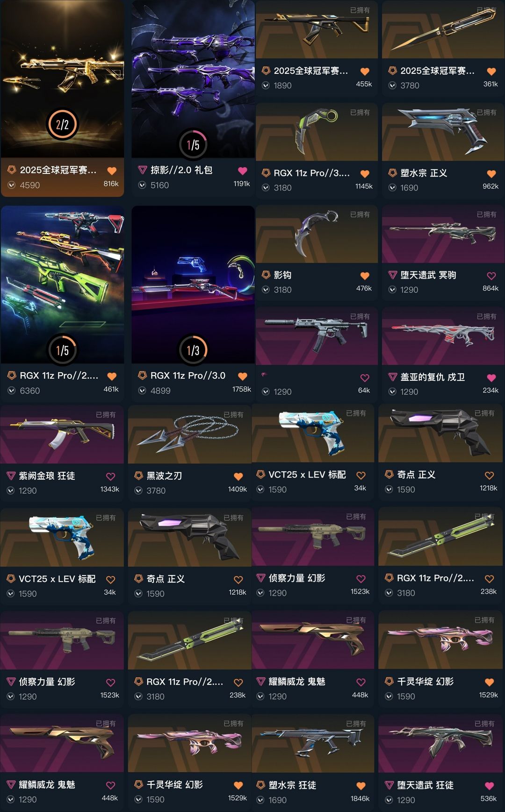
Task: Tap the heart on the 掠影//2.0 礼包 bundle
Action: 242,171
